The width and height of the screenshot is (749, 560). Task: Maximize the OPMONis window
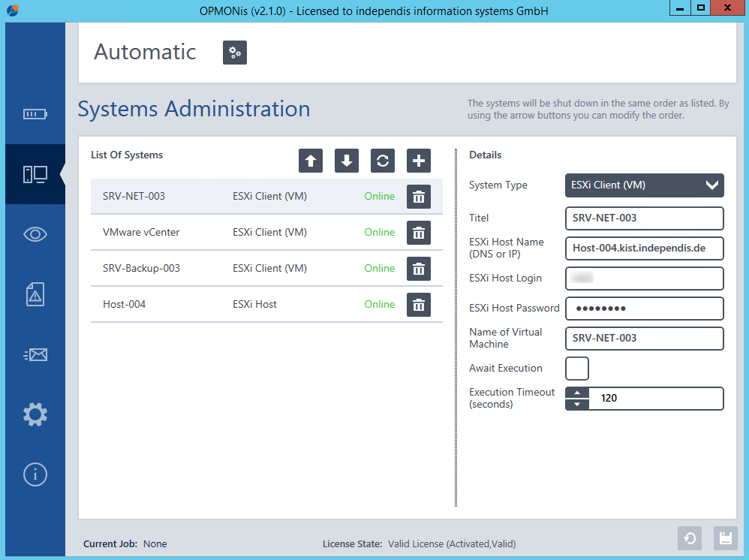[700, 8]
